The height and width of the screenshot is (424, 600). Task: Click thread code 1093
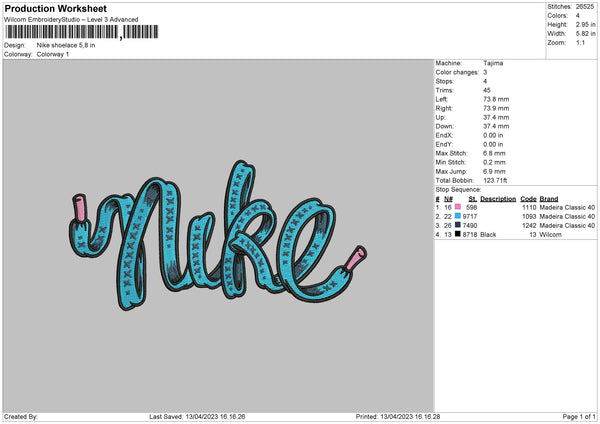coord(529,217)
